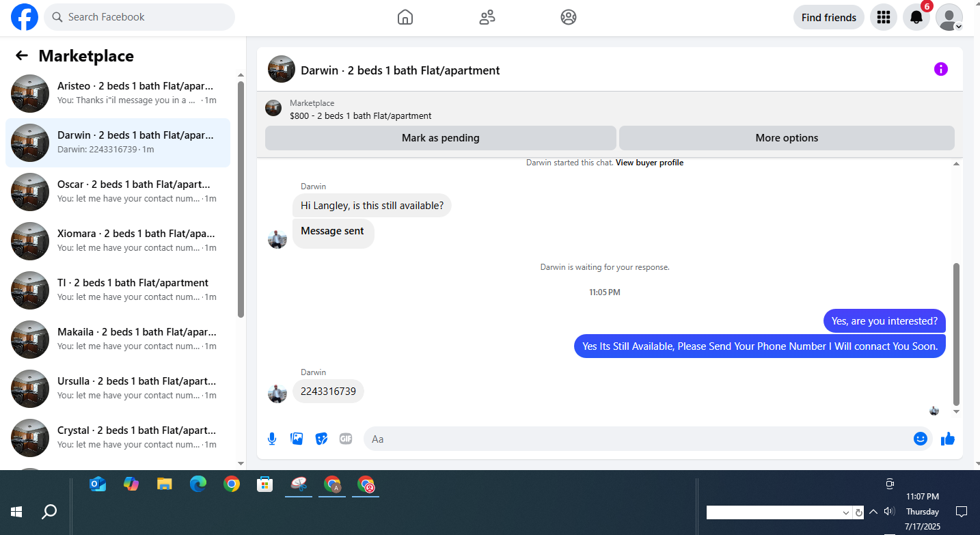The height and width of the screenshot is (535, 980).
Task: Click the conversation list scroll-down arrow
Action: pyautogui.click(x=241, y=463)
